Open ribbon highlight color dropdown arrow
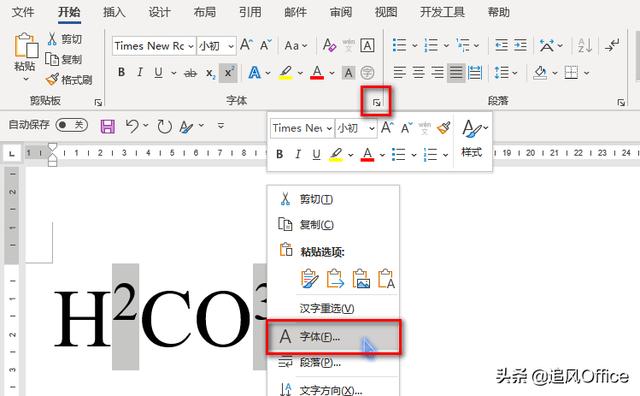This screenshot has height=396, width=640. coord(300,73)
